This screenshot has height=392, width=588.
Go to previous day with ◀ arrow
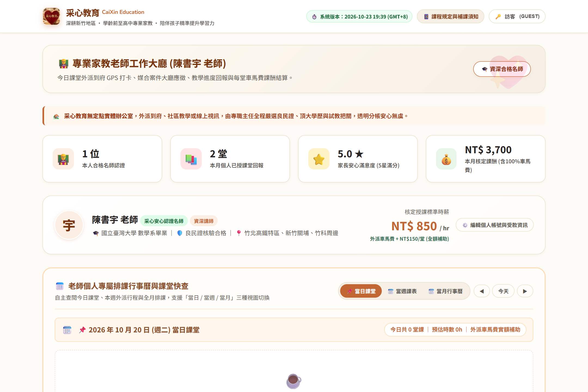[x=482, y=291]
